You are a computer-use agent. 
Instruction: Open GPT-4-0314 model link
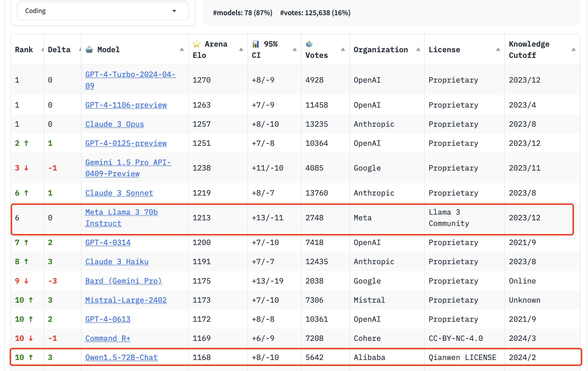pos(108,242)
